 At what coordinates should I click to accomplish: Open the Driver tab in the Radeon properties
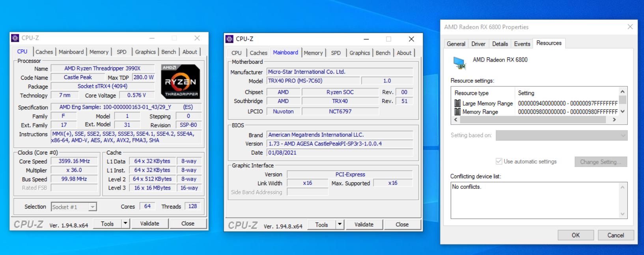pyautogui.click(x=478, y=44)
